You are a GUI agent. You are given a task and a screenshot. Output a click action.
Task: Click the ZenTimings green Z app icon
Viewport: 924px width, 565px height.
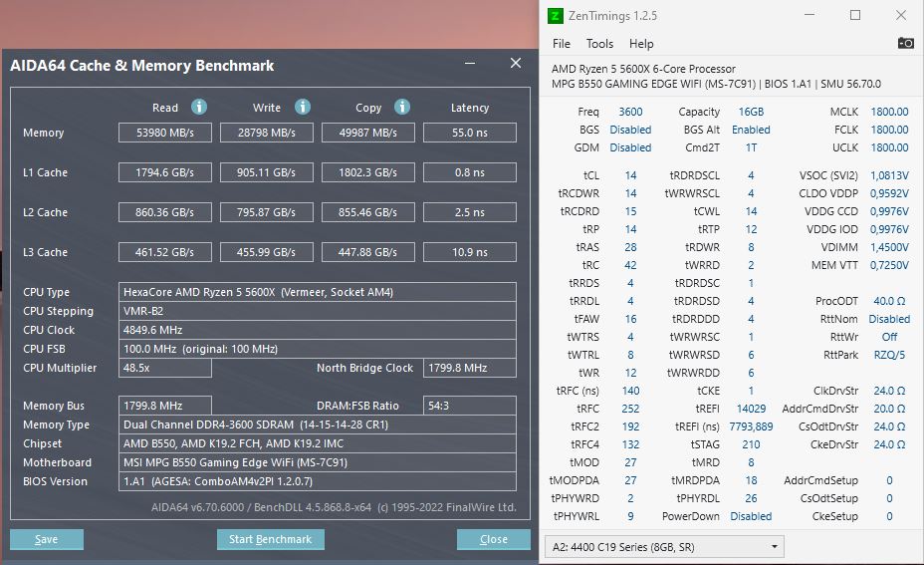click(556, 16)
